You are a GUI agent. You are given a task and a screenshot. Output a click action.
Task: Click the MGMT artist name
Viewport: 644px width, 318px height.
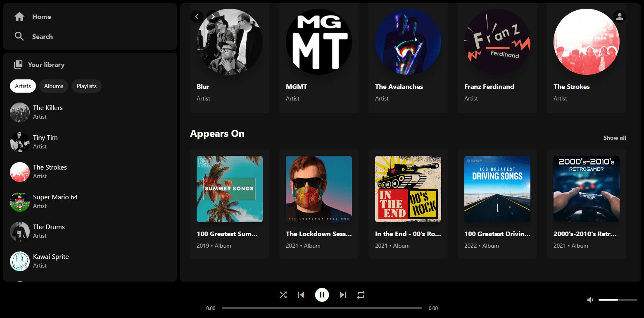click(x=297, y=86)
